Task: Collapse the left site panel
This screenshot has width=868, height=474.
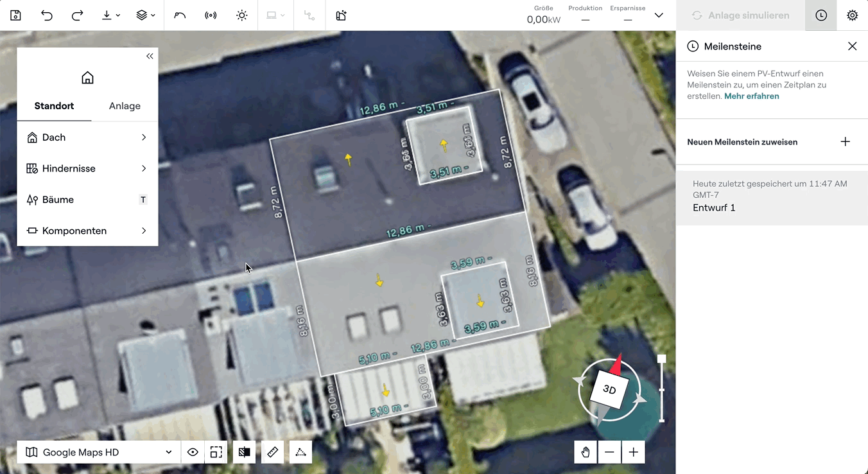Action: click(x=150, y=57)
